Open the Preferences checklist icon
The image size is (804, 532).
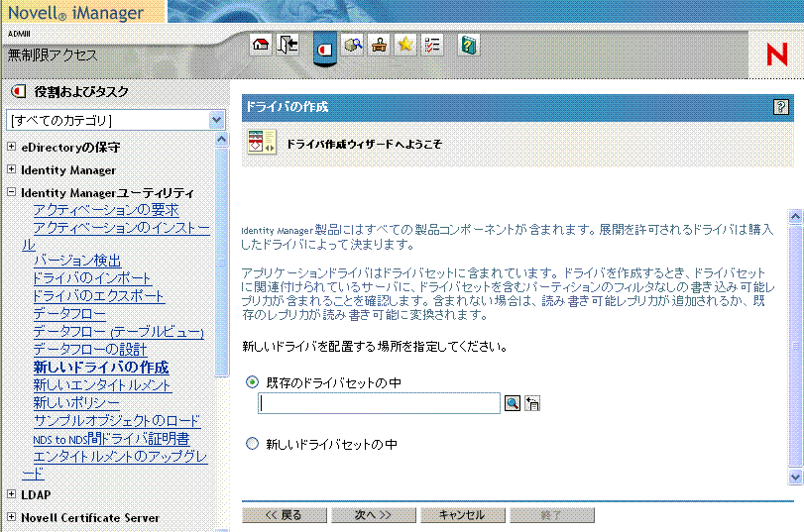(432, 46)
